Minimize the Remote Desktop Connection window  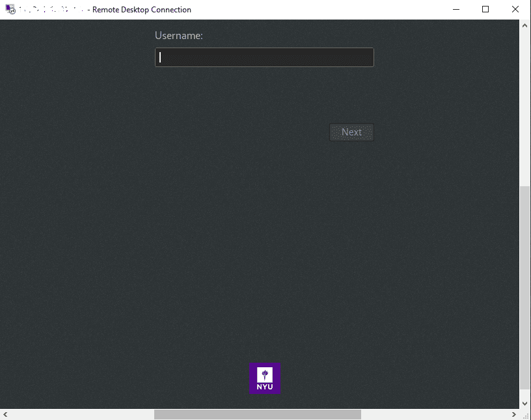455,10
